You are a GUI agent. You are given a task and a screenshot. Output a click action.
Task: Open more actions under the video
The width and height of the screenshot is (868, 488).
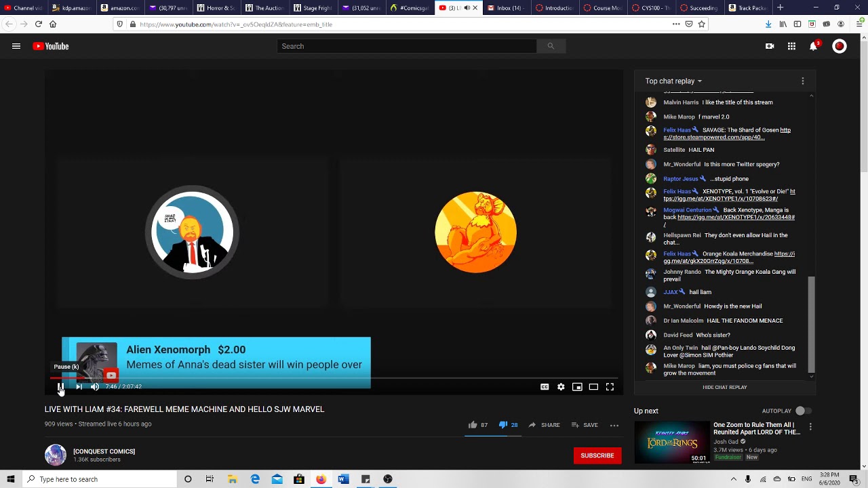[x=614, y=425]
